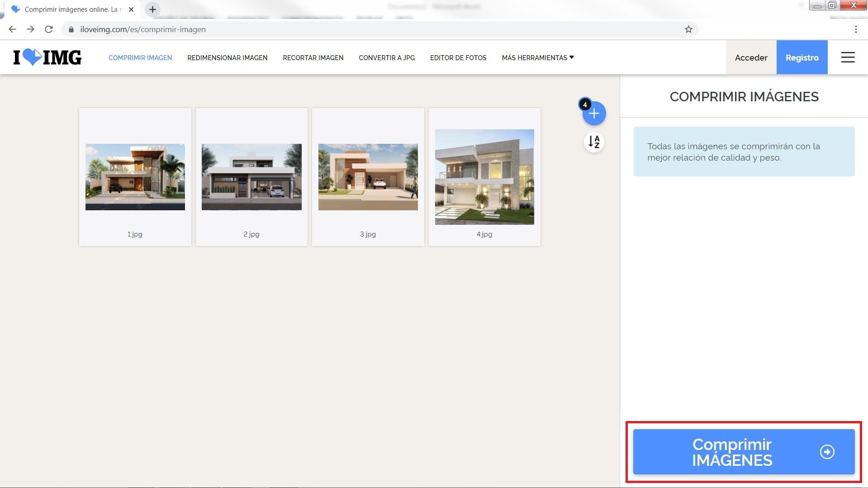Click the 3.jpg file name label
The image size is (868, 488).
(368, 234)
